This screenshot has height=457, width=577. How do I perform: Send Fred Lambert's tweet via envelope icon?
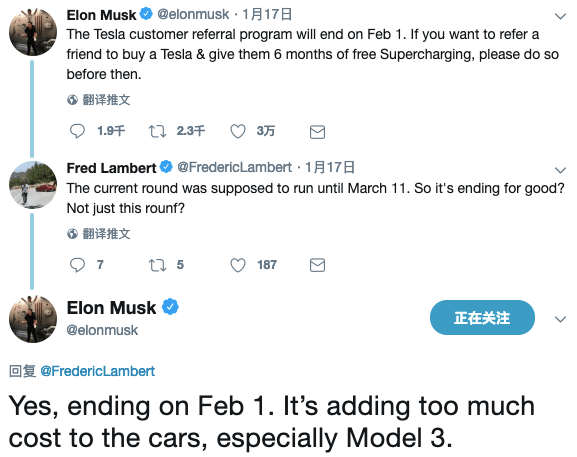coord(317,265)
